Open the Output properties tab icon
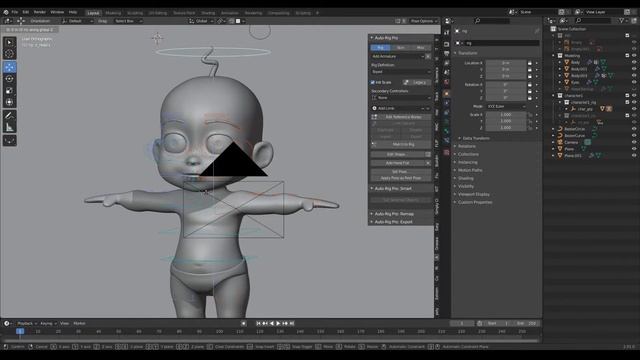 (x=447, y=53)
